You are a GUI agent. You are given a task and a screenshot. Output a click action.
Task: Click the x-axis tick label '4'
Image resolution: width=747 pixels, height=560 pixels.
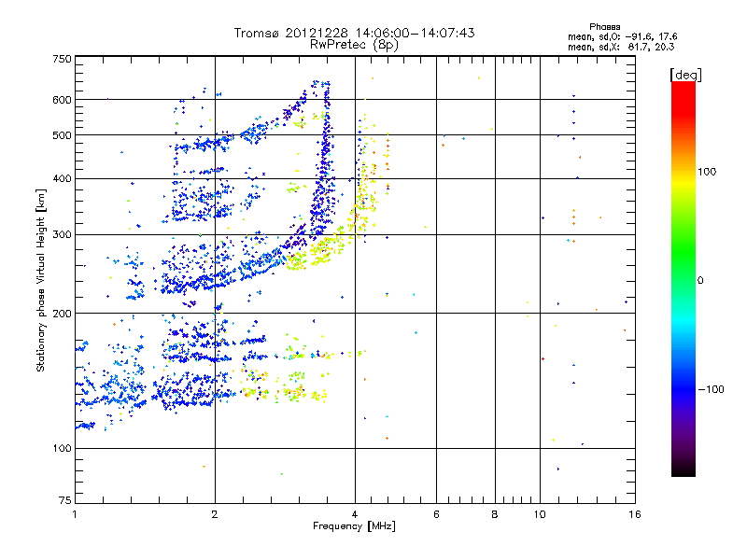[355, 514]
